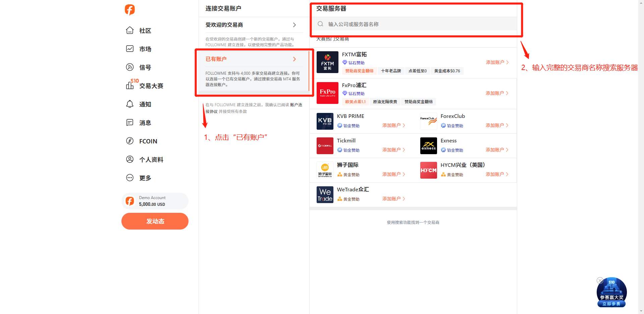
Task: Click the search magnifier icon
Action: pos(321,24)
